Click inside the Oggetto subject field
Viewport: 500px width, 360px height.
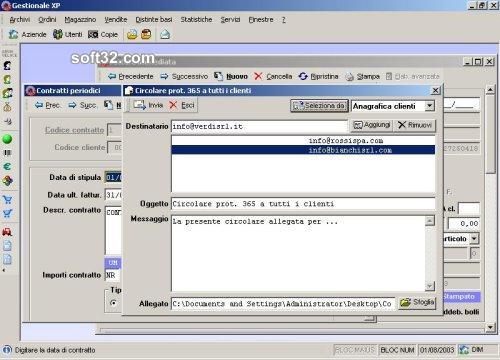click(303, 204)
